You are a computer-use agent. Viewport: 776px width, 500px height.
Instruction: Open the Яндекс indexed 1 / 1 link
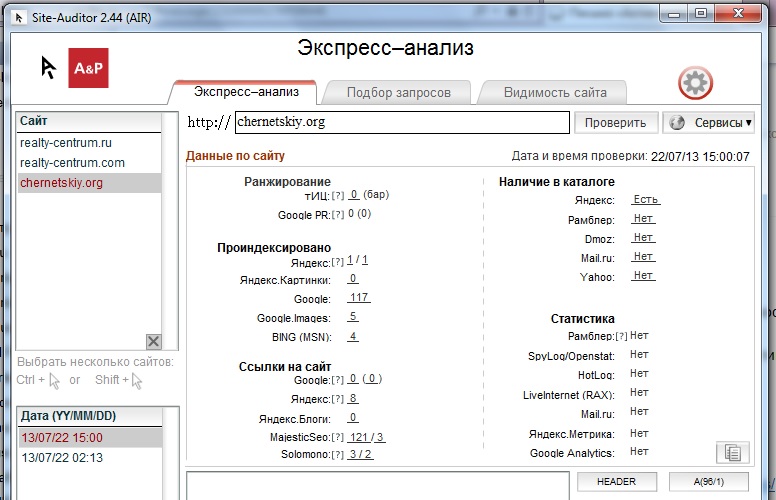coord(357,260)
